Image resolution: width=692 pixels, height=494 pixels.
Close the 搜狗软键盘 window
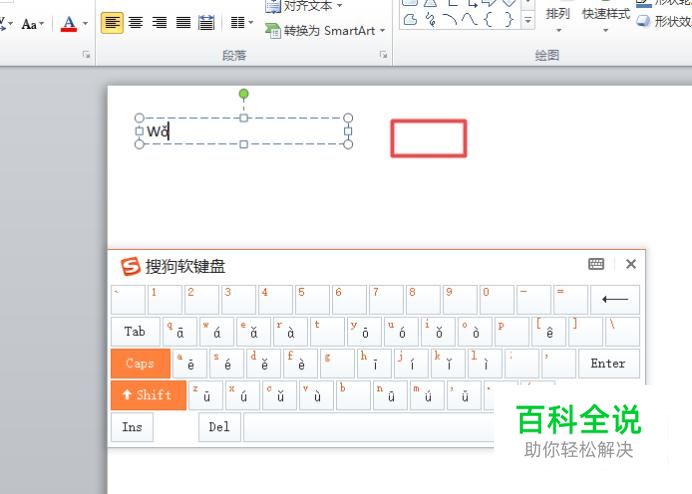coord(631,264)
